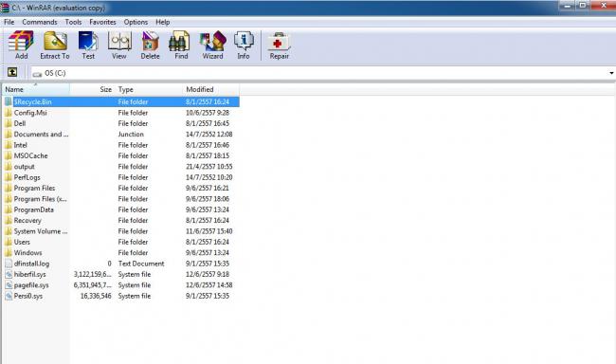
Task: Sort by the Modified column header
Action: click(211, 90)
